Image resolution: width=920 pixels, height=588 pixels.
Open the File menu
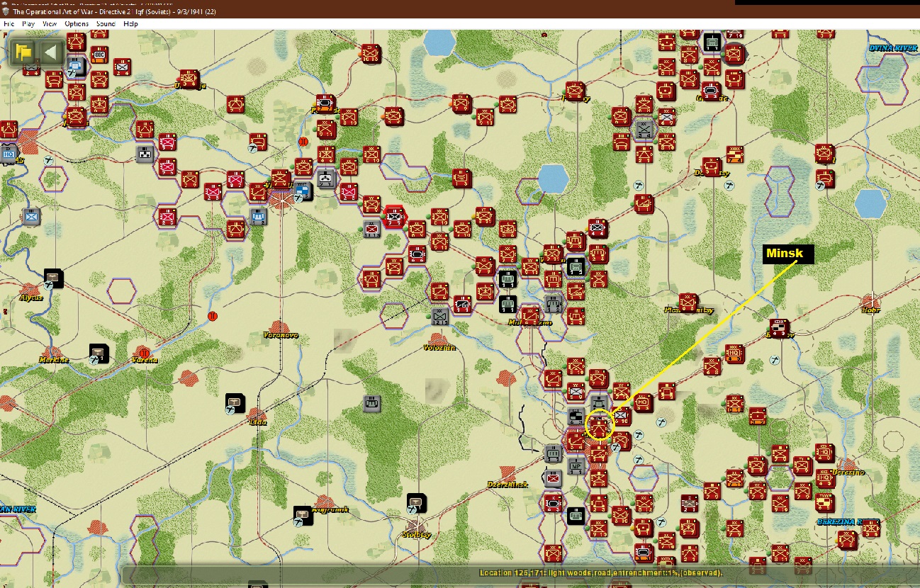coord(9,23)
